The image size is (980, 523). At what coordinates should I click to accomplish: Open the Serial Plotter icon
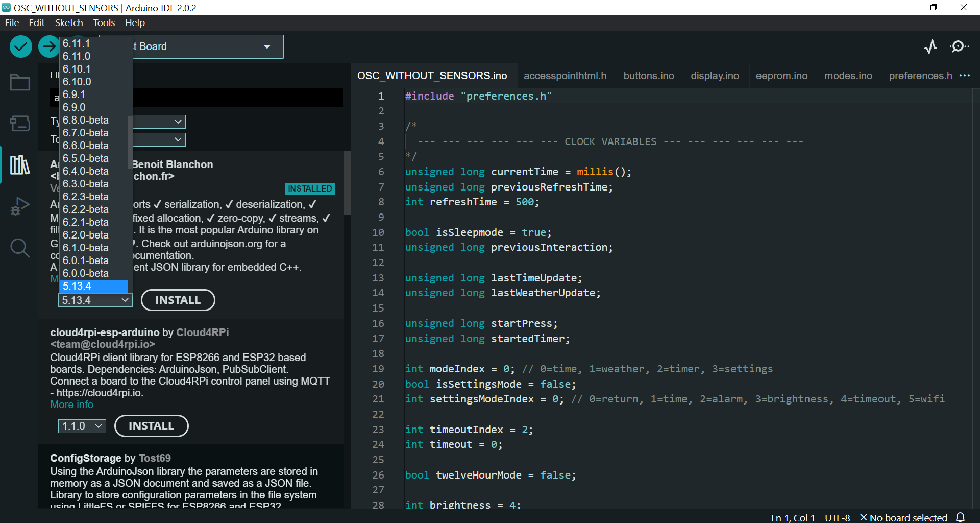[930, 46]
